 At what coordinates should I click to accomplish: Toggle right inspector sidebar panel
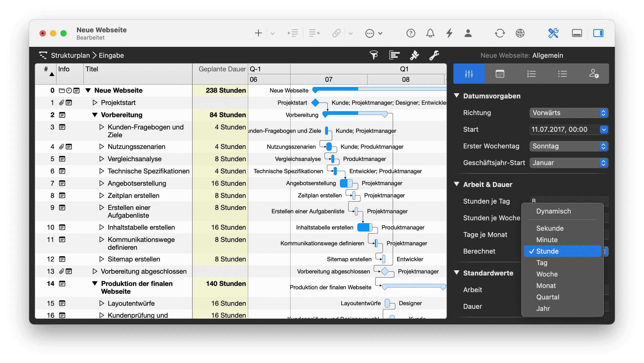click(x=598, y=33)
